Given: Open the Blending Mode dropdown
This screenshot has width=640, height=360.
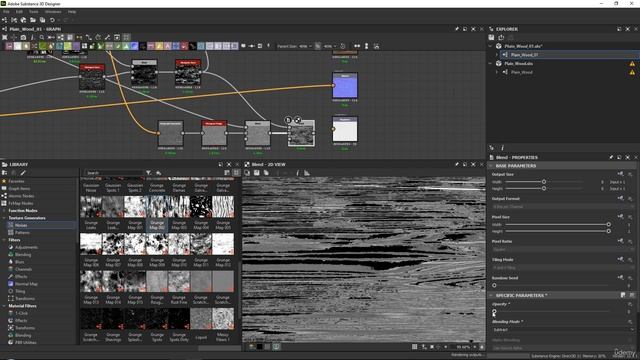Looking at the screenshot, I should pos(563,330).
